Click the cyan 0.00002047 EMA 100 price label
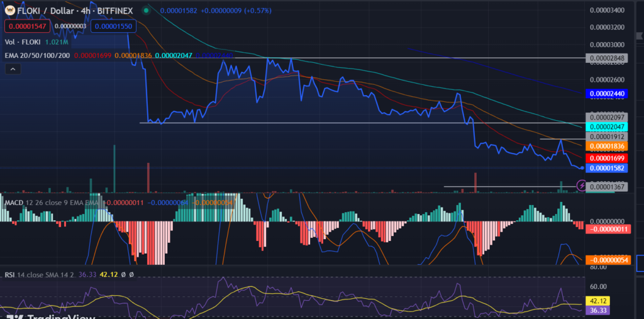644x319 pixels. click(x=607, y=127)
